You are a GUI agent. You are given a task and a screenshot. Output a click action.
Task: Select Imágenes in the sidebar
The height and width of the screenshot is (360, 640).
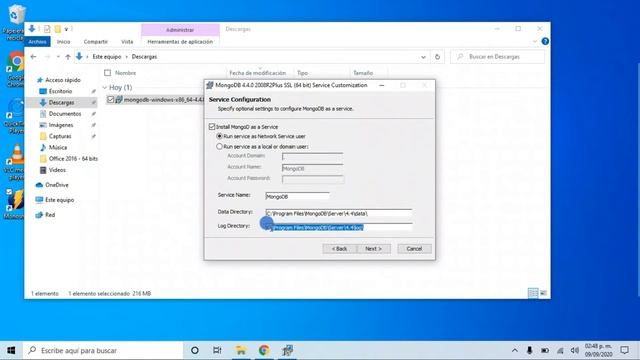[x=61, y=125]
